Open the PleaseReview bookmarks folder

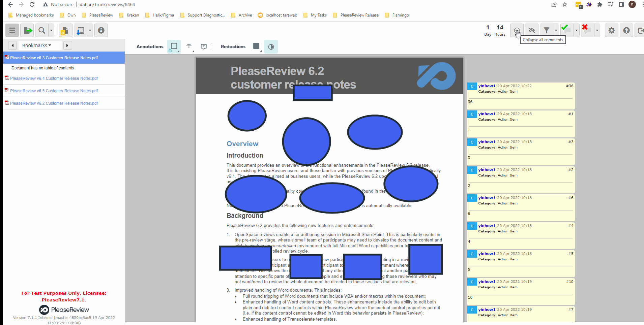[97, 15]
